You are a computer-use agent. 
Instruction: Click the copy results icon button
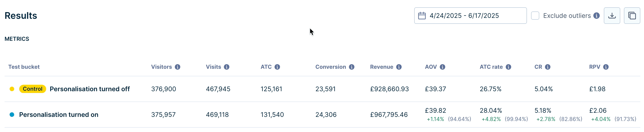(632, 16)
